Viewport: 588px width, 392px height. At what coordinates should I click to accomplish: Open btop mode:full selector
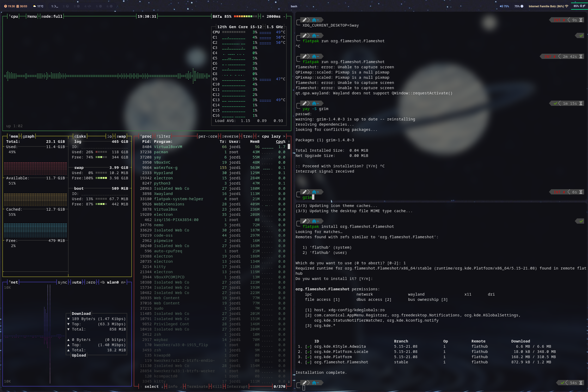(52, 16)
